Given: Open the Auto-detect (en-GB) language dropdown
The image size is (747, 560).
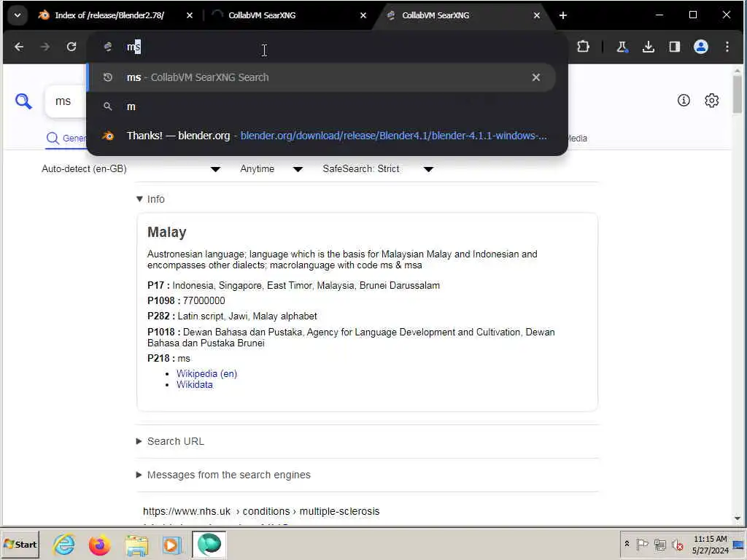Looking at the screenshot, I should (131, 169).
